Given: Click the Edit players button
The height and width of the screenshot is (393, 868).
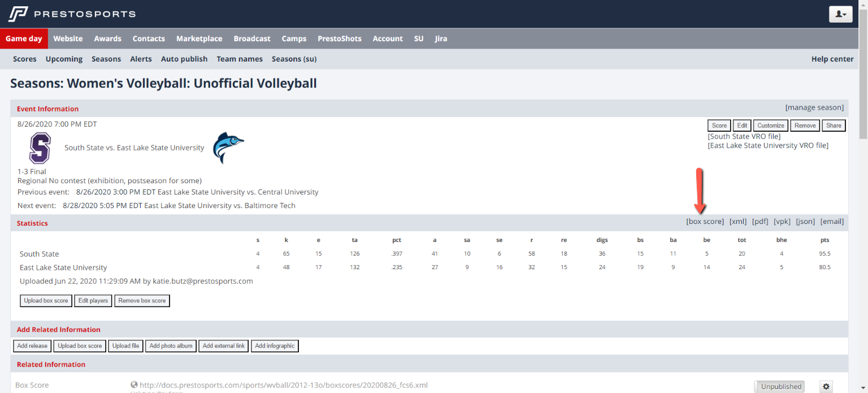Looking at the screenshot, I should pos(93,301).
